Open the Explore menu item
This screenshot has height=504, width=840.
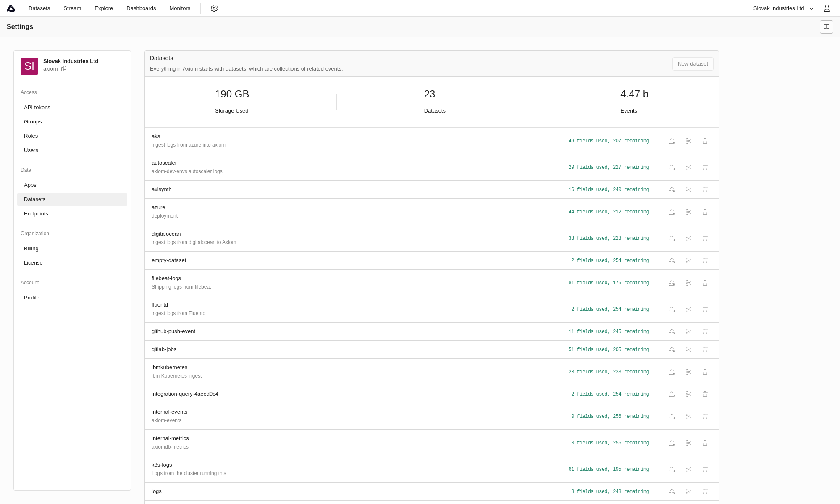click(103, 8)
